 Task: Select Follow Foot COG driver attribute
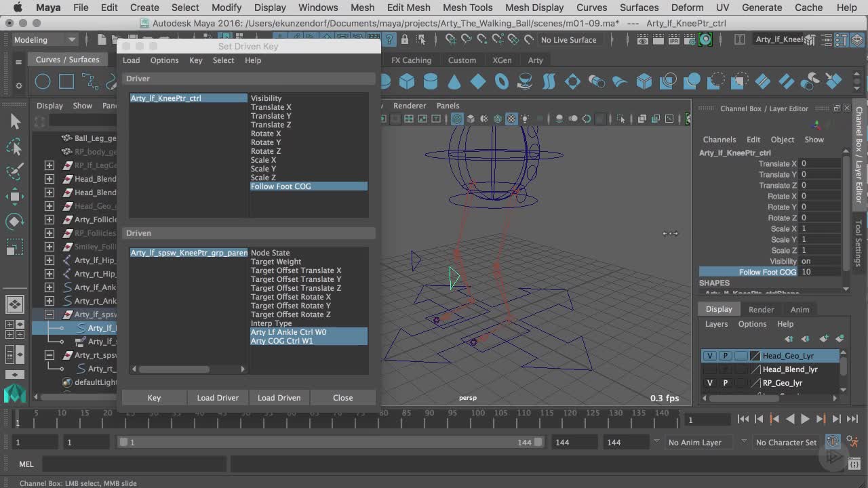[309, 186]
